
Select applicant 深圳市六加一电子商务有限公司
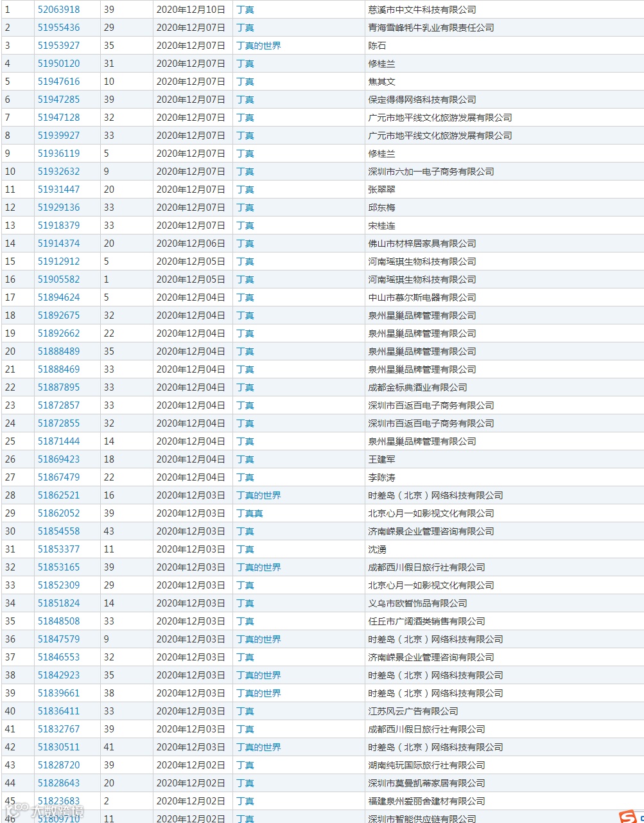431,172
